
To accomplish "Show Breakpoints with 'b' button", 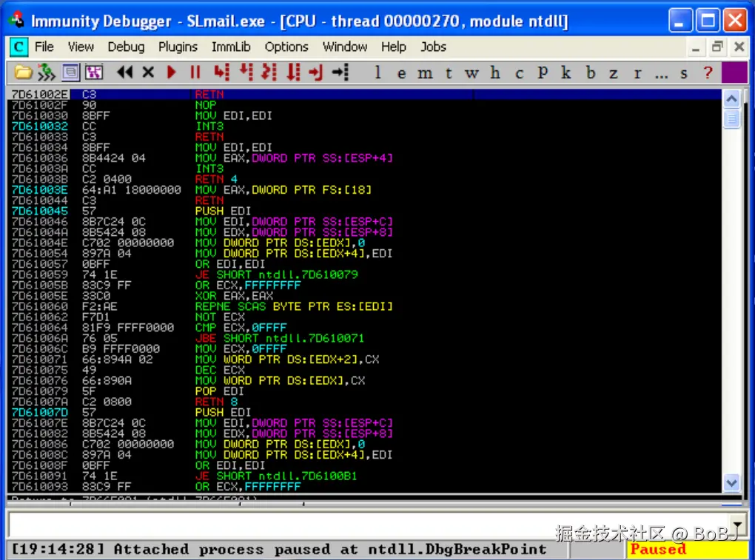I will click(591, 73).
